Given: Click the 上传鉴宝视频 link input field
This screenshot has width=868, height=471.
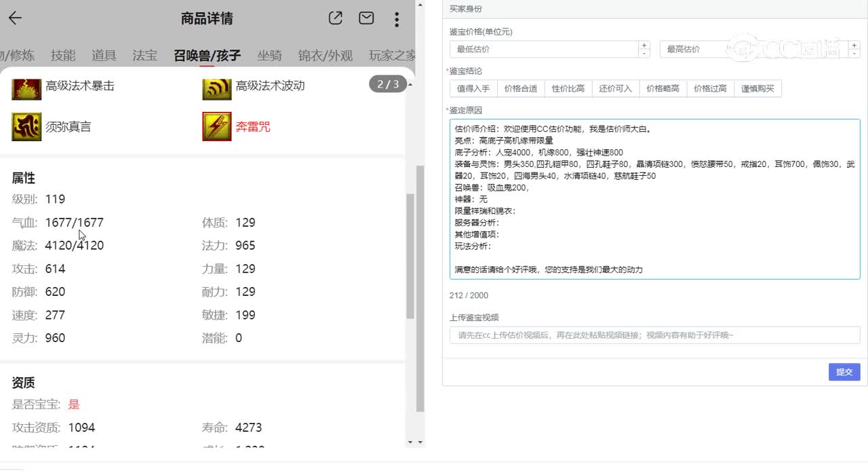Looking at the screenshot, I should 653,335.
